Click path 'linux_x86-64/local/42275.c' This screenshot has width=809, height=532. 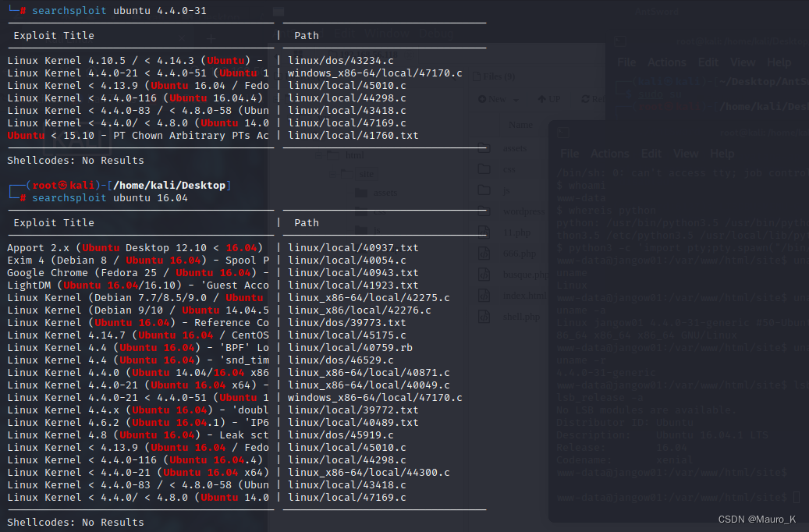[368, 298]
